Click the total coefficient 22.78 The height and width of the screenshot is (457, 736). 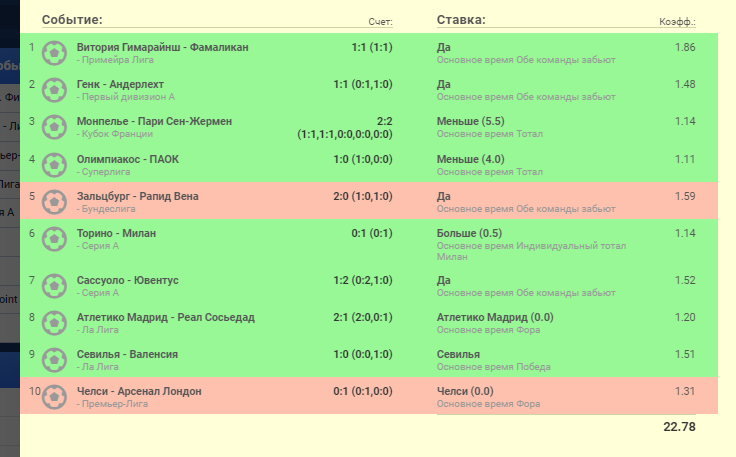tap(679, 427)
